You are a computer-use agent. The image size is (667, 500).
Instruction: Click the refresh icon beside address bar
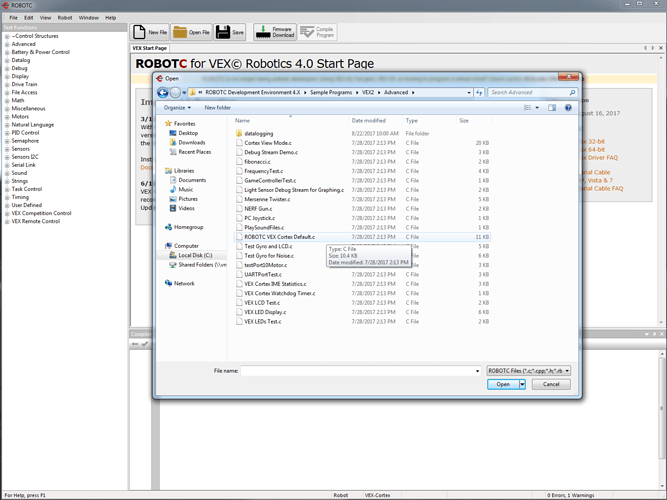479,92
